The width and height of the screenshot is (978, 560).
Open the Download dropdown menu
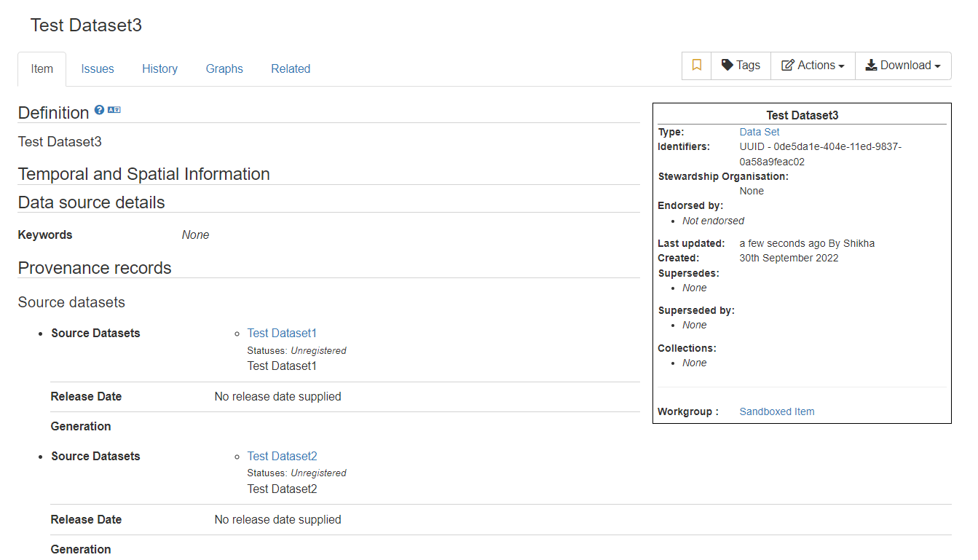[x=903, y=66]
